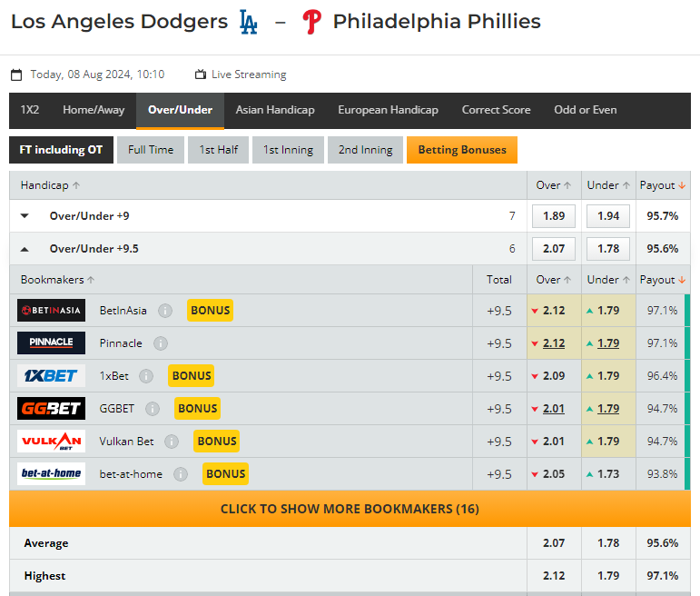Image resolution: width=700 pixels, height=596 pixels.
Task: Click bet-at-home info icon
Action: pos(181,474)
